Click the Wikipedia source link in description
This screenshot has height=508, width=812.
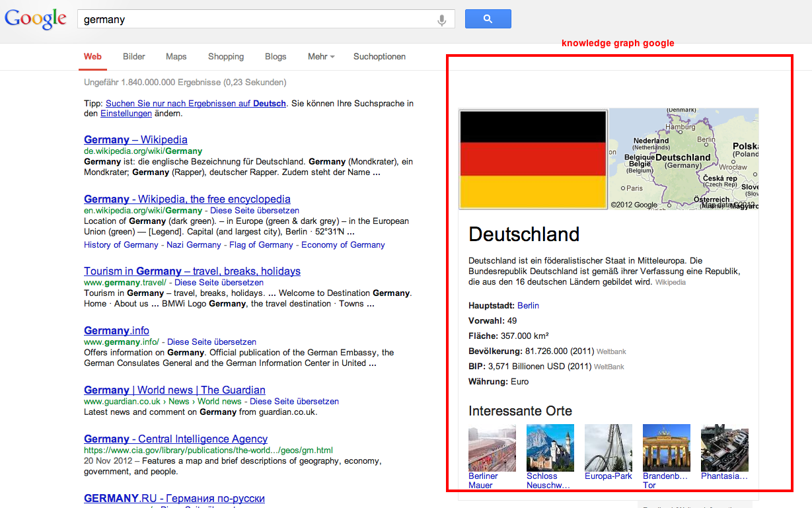671,282
